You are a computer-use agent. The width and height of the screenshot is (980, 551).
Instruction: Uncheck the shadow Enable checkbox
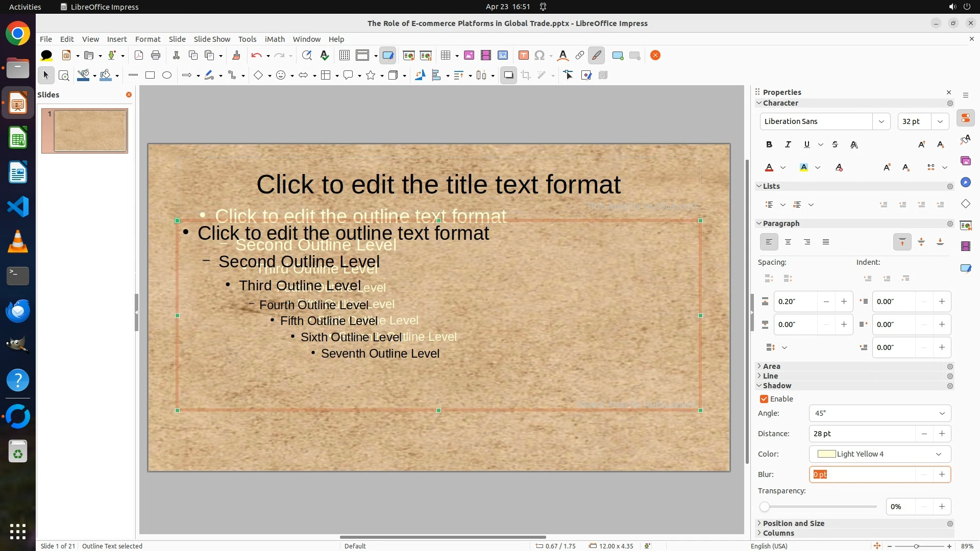[x=764, y=399]
